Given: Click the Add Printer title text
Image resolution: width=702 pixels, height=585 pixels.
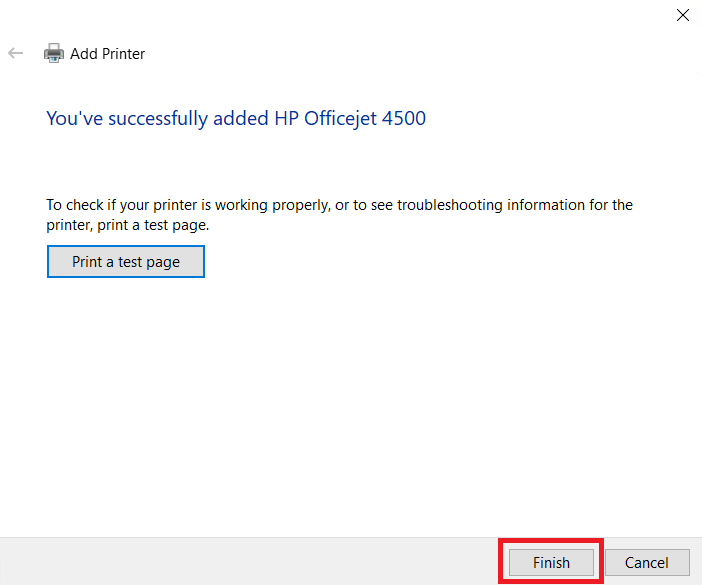Looking at the screenshot, I should point(107,54).
